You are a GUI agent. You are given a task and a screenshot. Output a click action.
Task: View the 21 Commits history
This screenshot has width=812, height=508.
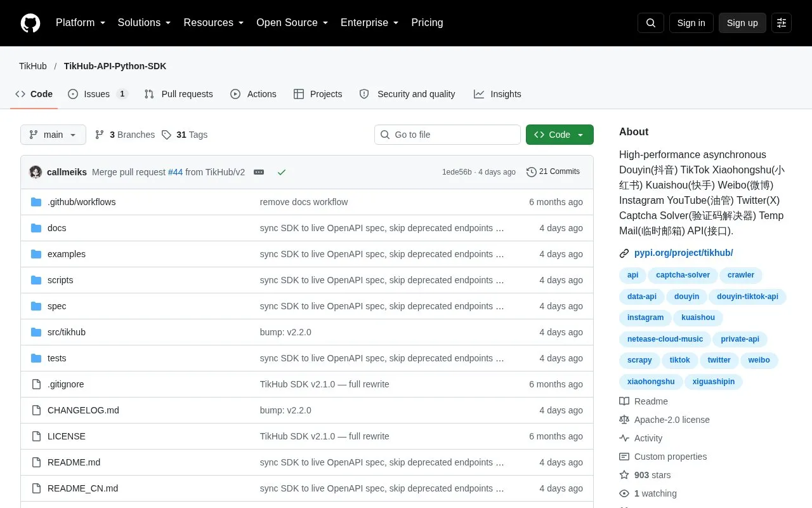click(x=553, y=171)
